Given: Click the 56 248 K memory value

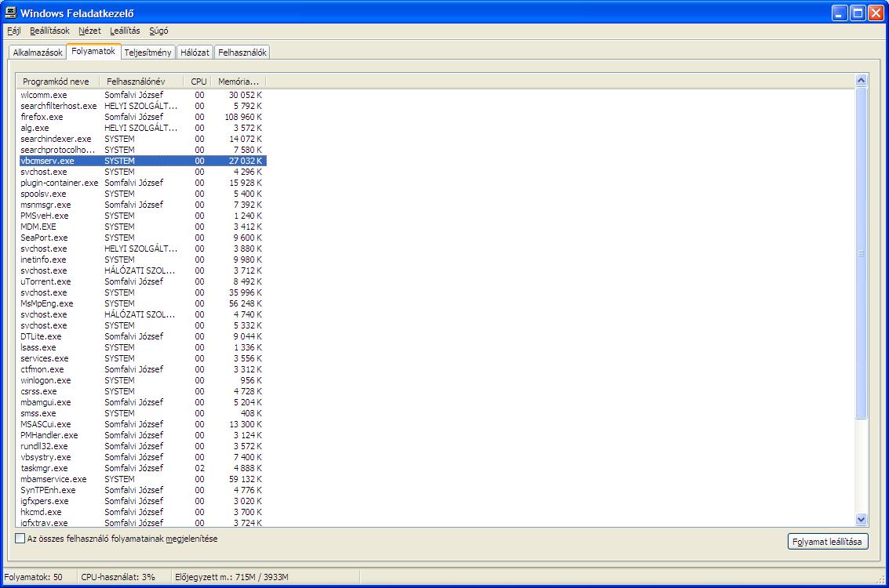Looking at the screenshot, I should 246,303.
